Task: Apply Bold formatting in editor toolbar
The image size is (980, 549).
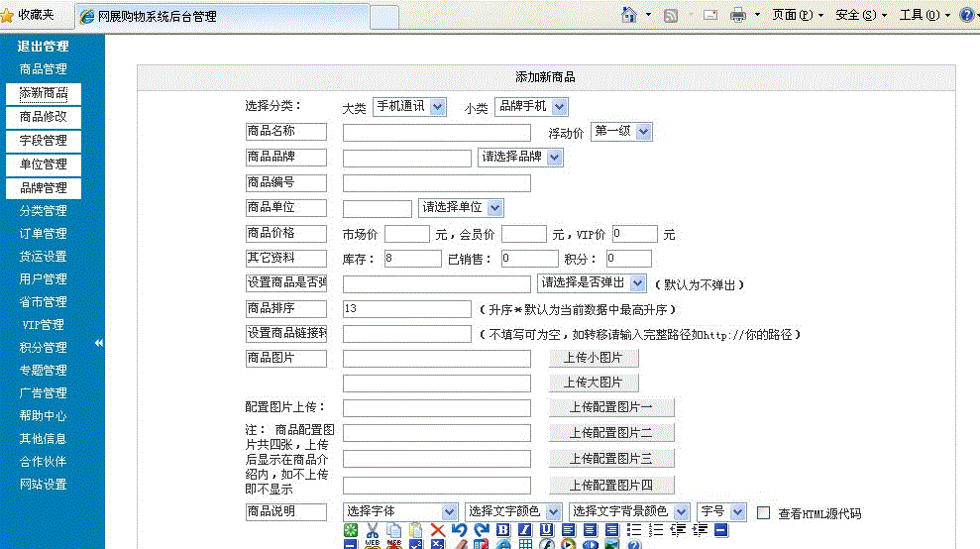Action: [502, 530]
